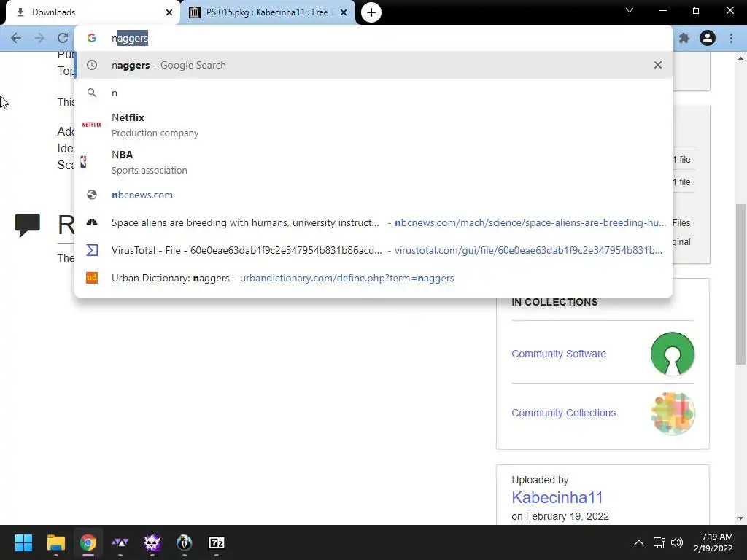Click the VirusTotal sigma favicon
747x560 pixels.
[x=92, y=250]
